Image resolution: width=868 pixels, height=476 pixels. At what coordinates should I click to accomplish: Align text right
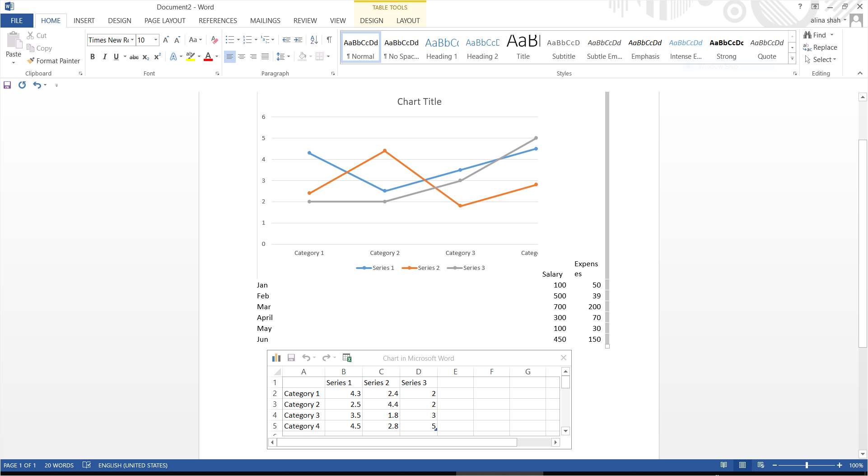click(253, 57)
